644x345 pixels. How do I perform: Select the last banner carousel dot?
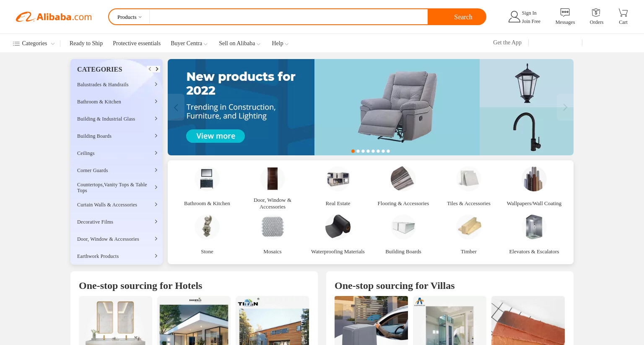388,151
